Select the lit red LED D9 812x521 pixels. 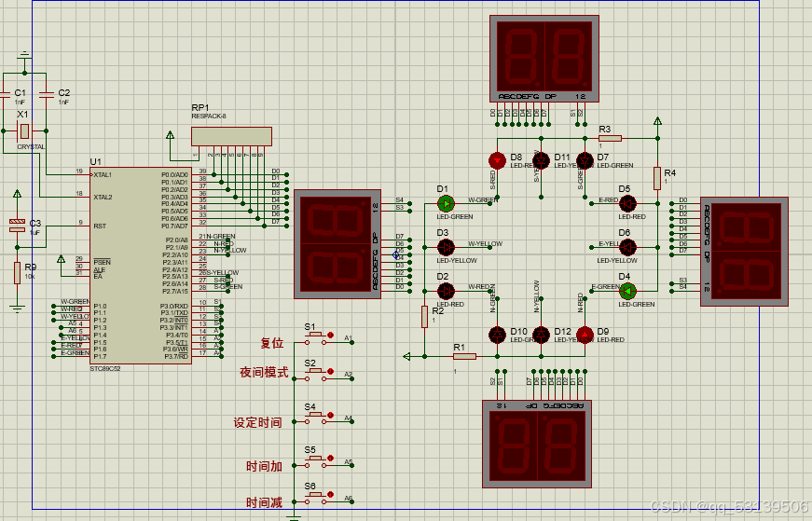585,335
